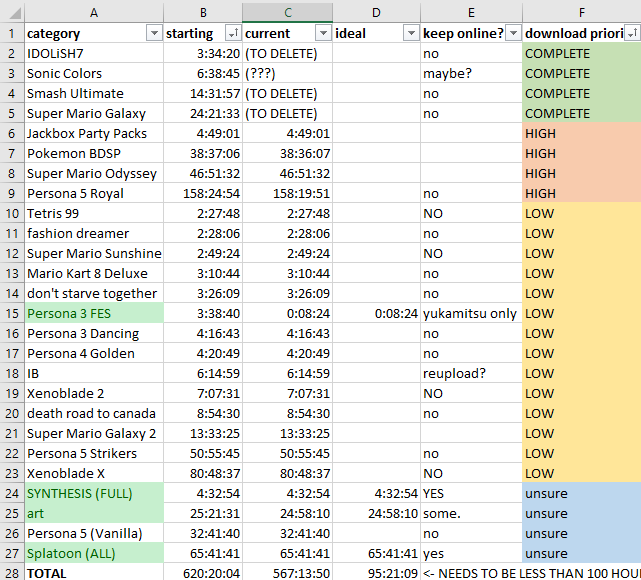The width and height of the screenshot is (641, 580).
Task: Click the total current value 567:13:50
Action: coord(287,573)
